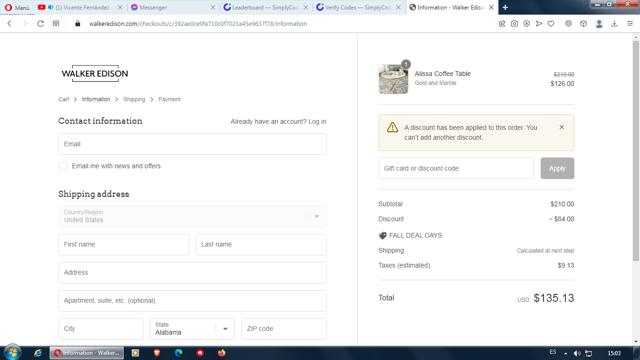Click the cube extensions icon
The image size is (640, 360).
(x=583, y=24)
